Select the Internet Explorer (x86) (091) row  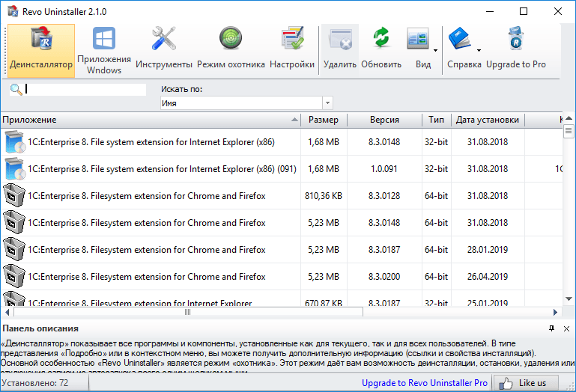tap(282, 169)
